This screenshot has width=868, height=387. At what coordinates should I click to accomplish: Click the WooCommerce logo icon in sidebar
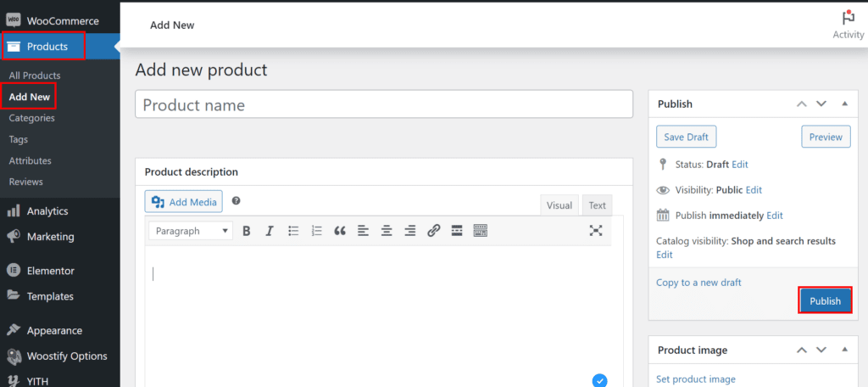pyautogui.click(x=14, y=20)
